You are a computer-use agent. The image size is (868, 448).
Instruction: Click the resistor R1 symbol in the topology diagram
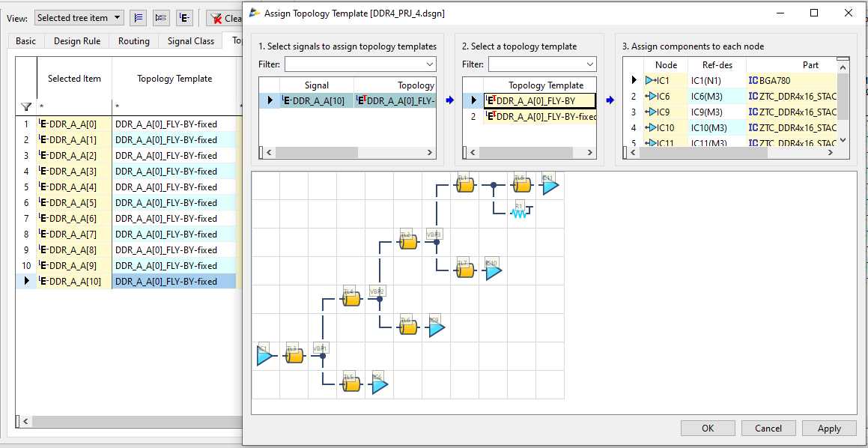click(x=519, y=212)
